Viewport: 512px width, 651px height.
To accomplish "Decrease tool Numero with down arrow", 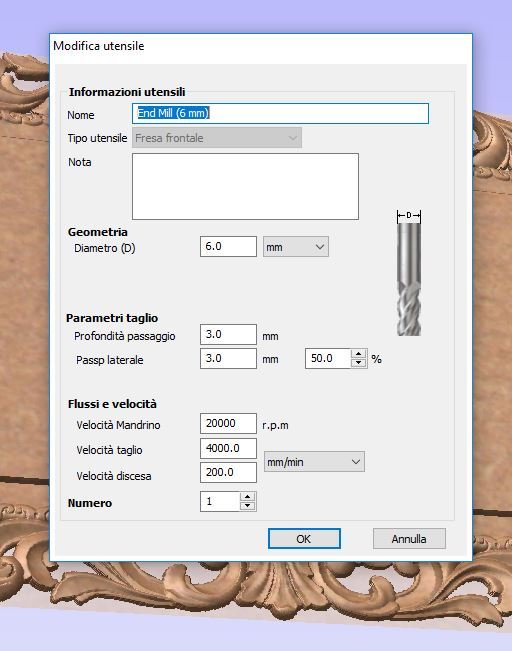I will (248, 506).
